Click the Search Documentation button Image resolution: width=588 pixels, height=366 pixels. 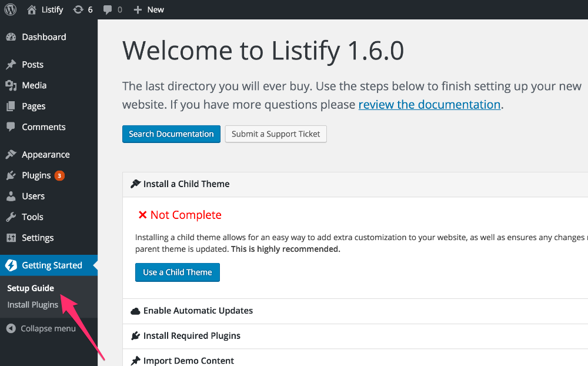coord(171,134)
